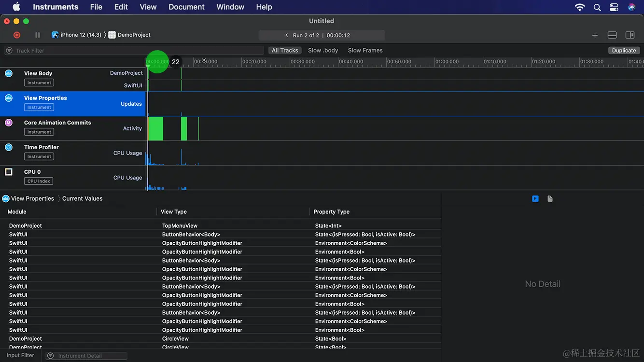644x362 pixels.
Task: Open the View menu
Action: point(148,7)
